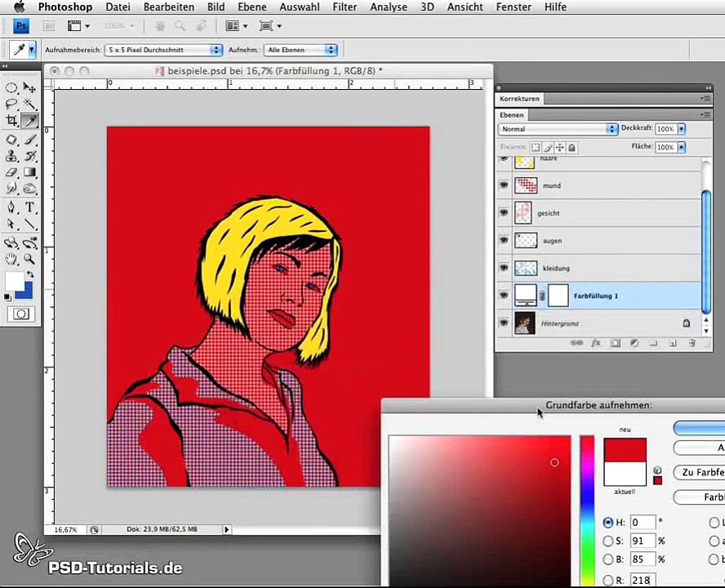This screenshot has width=725, height=588.
Task: Select the History Brush tool
Action: tap(29, 156)
